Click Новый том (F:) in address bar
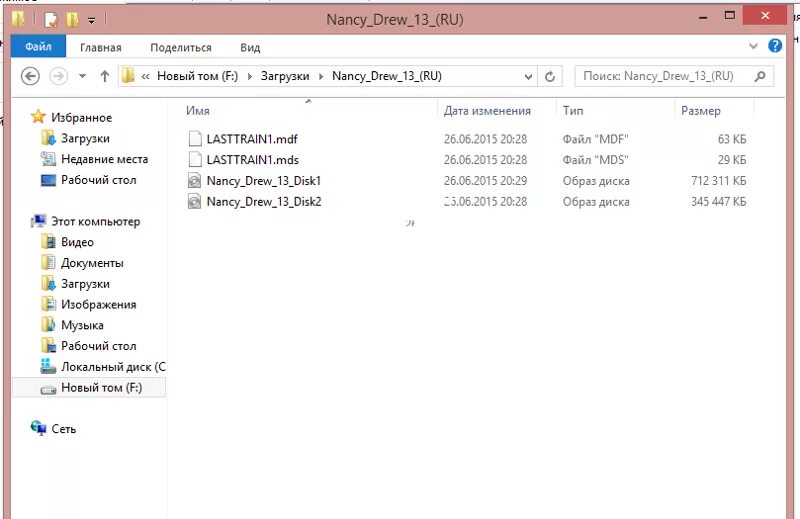This screenshot has height=519, width=800. pos(197,76)
